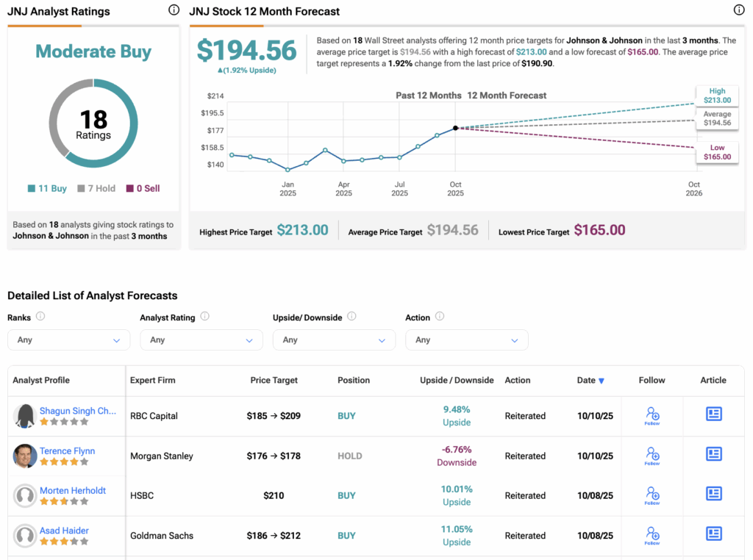The image size is (753, 560).
Task: Expand the Action filter dropdown
Action: (466, 340)
